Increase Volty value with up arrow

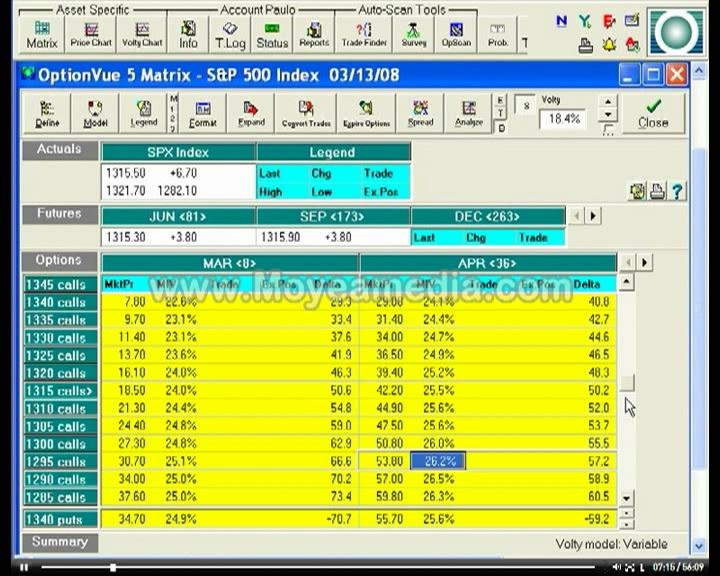click(608, 102)
